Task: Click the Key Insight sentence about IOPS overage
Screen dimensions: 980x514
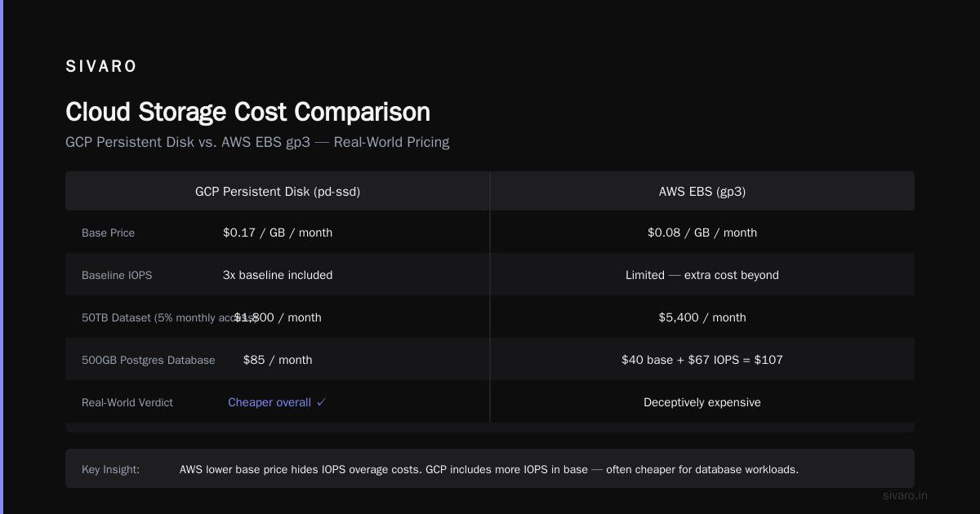Action: (489, 470)
